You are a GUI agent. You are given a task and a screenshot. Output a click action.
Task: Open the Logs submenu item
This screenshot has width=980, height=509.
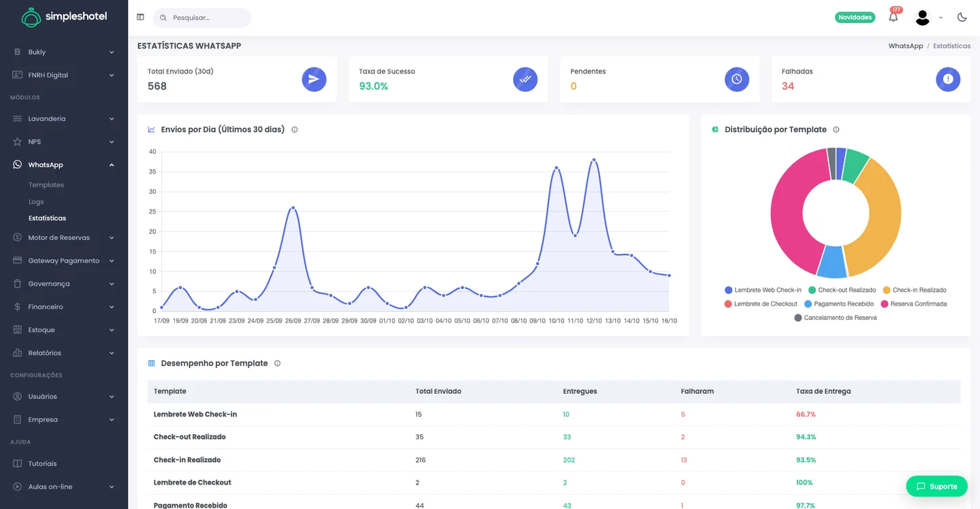click(x=36, y=202)
